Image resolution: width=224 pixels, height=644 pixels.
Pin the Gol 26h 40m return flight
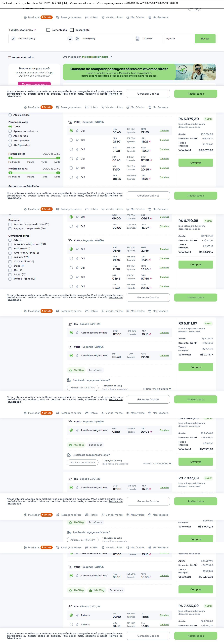77,177
